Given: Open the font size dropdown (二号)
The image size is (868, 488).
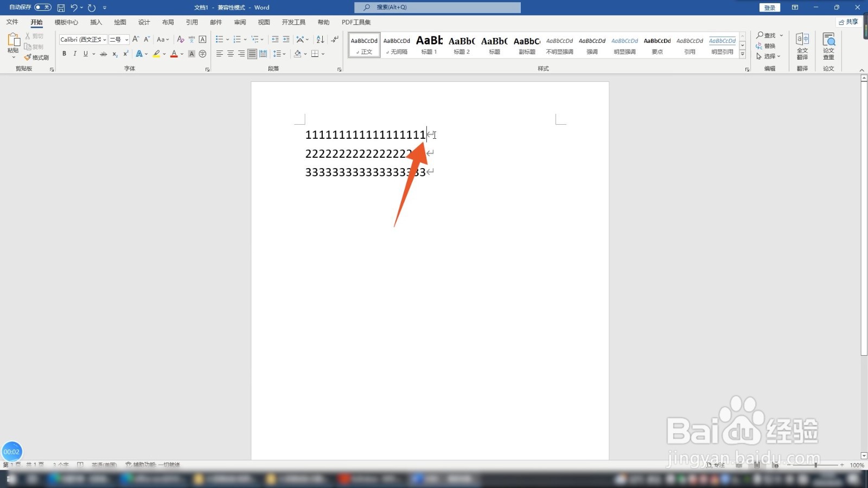Looking at the screenshot, I should pos(126,40).
